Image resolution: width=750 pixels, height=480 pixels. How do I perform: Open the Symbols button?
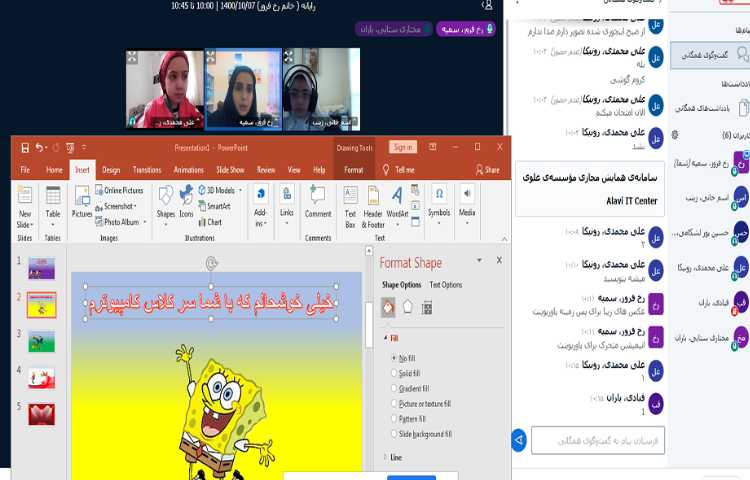point(439,205)
